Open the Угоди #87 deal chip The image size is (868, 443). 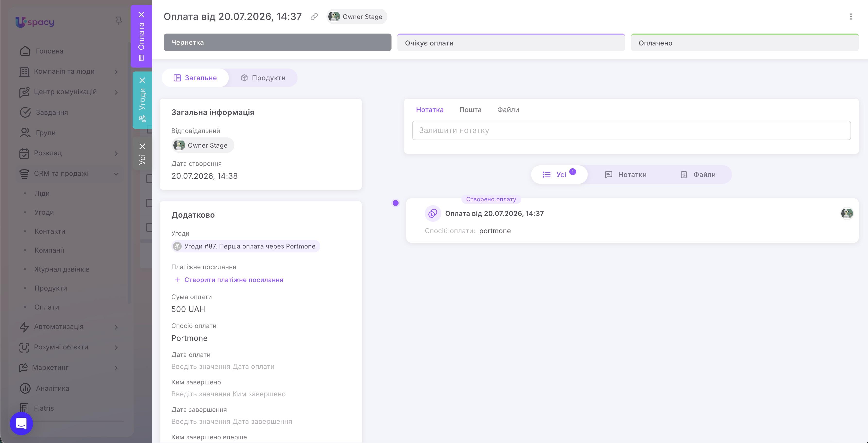pos(246,246)
